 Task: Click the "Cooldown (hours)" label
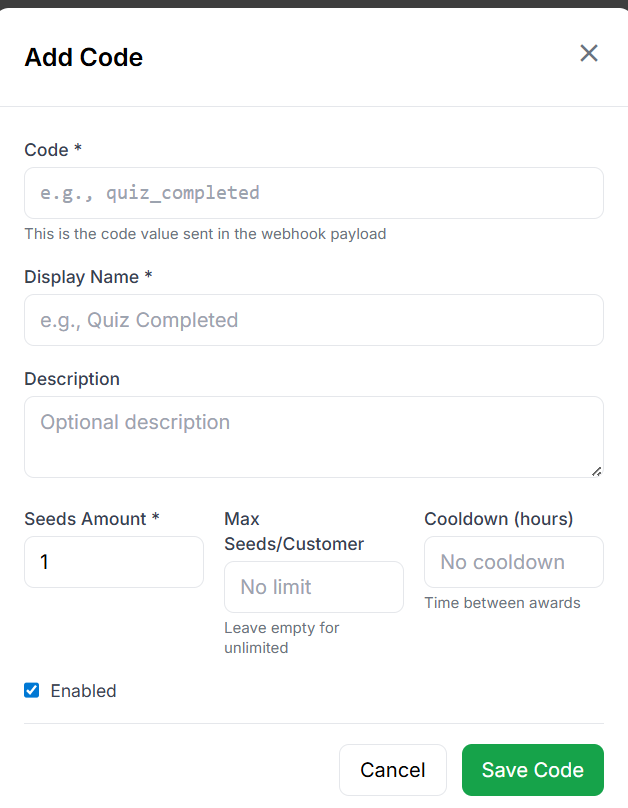(498, 519)
